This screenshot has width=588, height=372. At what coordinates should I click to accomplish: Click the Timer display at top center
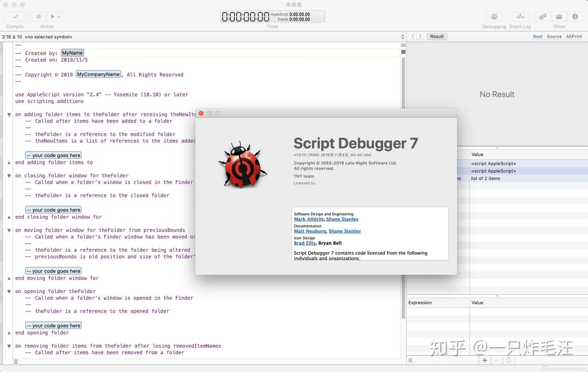coord(272,16)
